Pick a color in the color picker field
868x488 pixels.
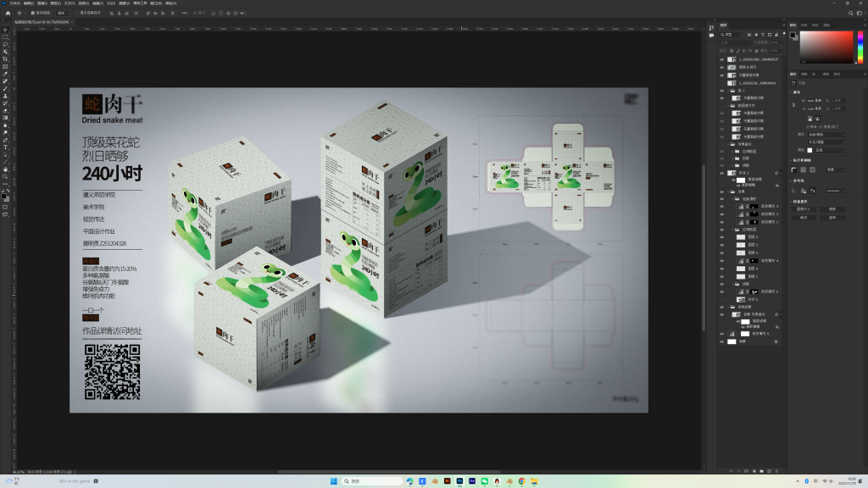click(x=825, y=47)
